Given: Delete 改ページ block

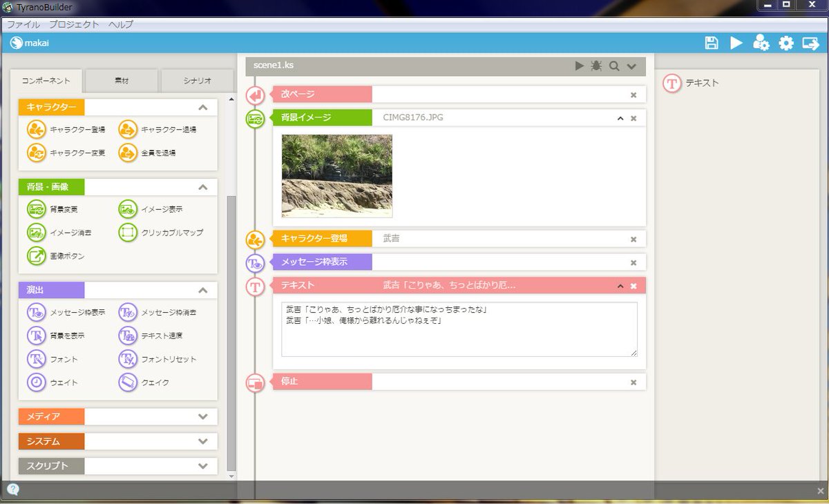Looking at the screenshot, I should coord(633,95).
